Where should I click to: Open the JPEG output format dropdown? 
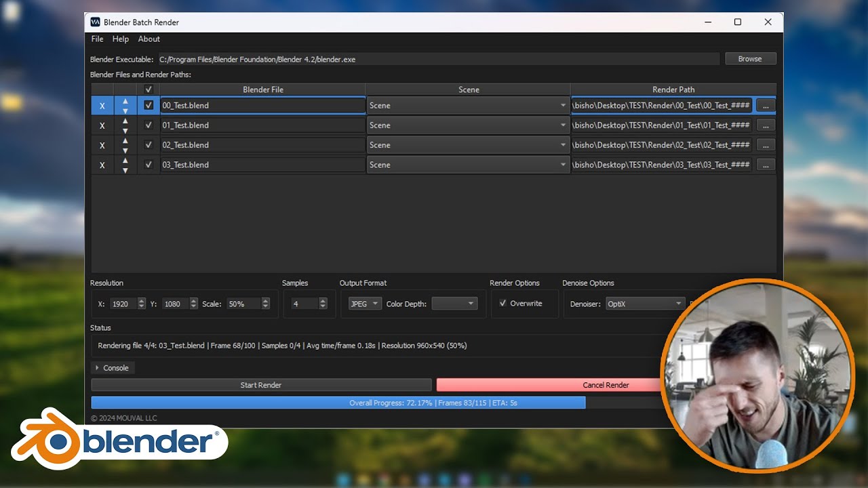click(x=365, y=304)
